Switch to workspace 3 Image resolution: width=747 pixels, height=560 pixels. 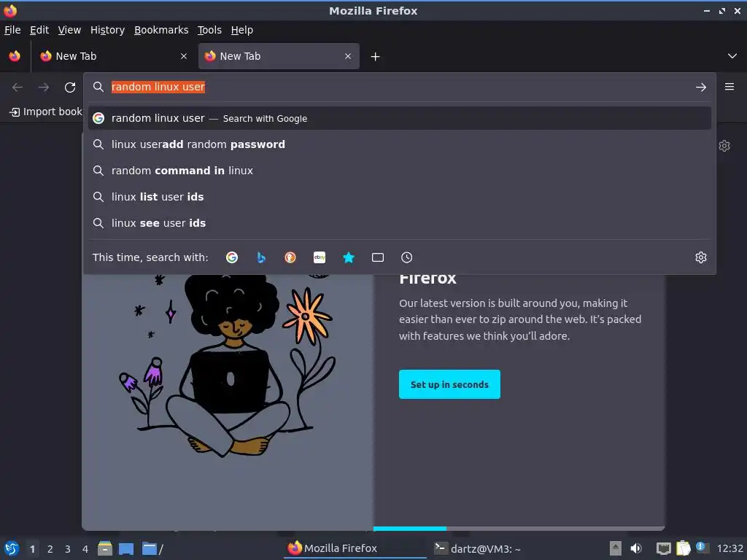pos(68,549)
